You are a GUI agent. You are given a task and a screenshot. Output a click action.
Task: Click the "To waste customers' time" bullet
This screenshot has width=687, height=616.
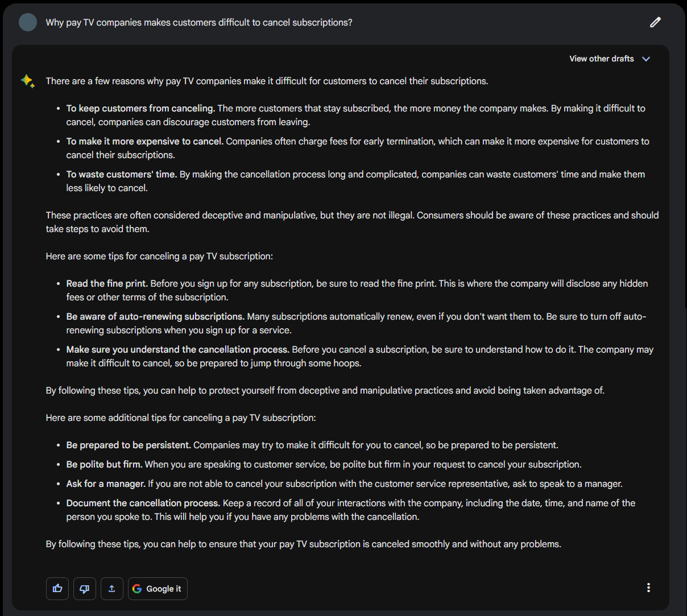pos(121,174)
